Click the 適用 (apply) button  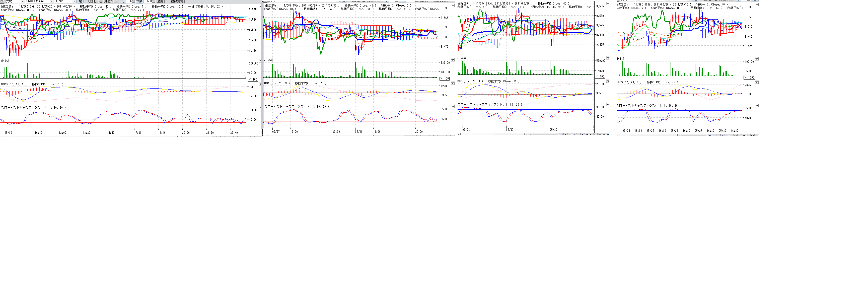click(x=160, y=1)
